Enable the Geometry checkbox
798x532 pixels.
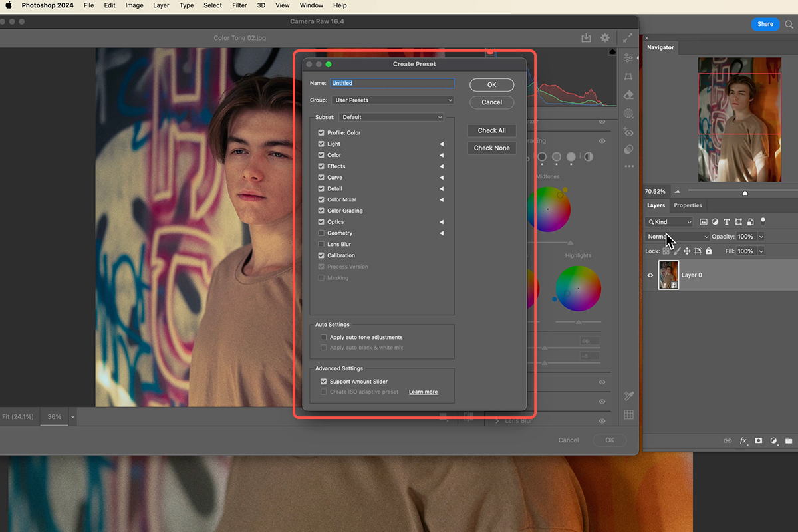coord(321,233)
